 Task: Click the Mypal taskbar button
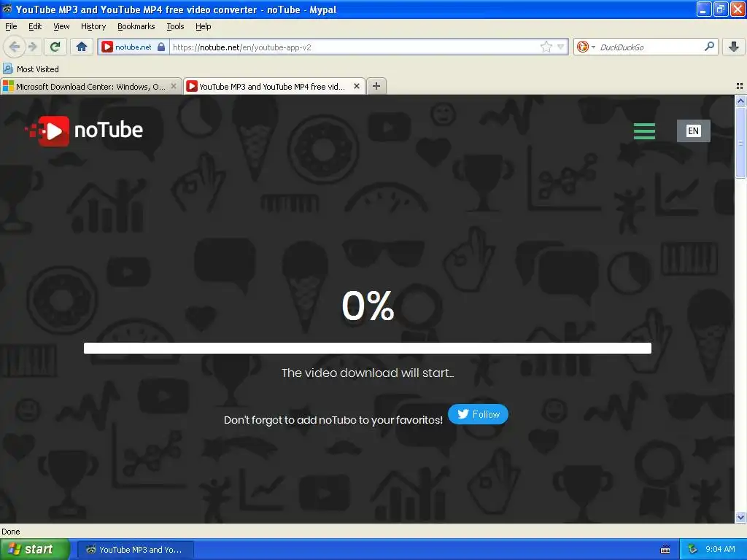pos(135,550)
